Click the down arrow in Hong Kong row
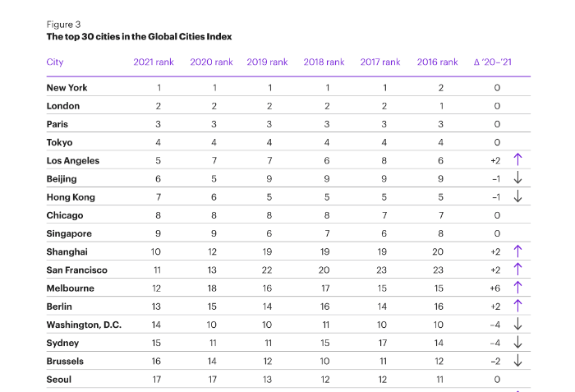This screenshot has width=575, height=392. pyautogui.click(x=517, y=196)
